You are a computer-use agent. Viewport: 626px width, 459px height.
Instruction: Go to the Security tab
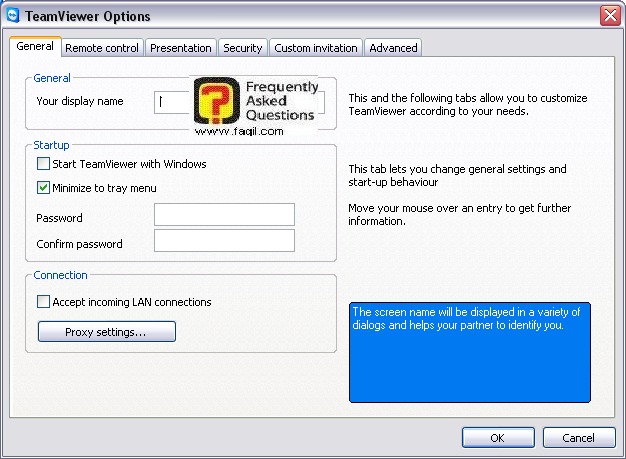click(x=242, y=47)
